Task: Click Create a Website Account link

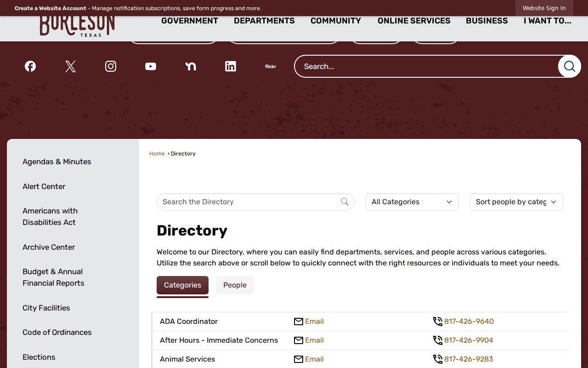Action: tap(50, 8)
